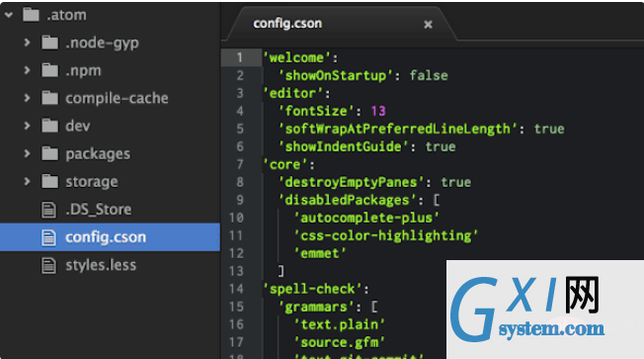Click line number 9 in gutter
This screenshot has width=644, height=359.
239,200
